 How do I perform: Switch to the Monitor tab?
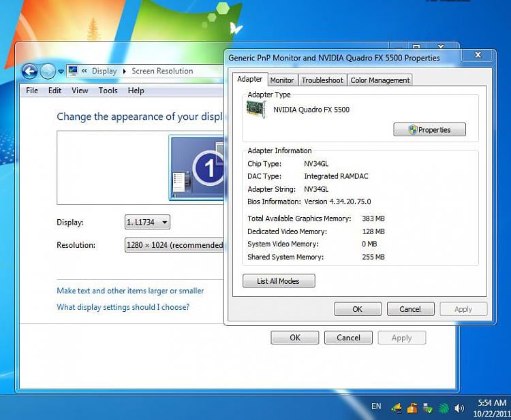tap(282, 80)
